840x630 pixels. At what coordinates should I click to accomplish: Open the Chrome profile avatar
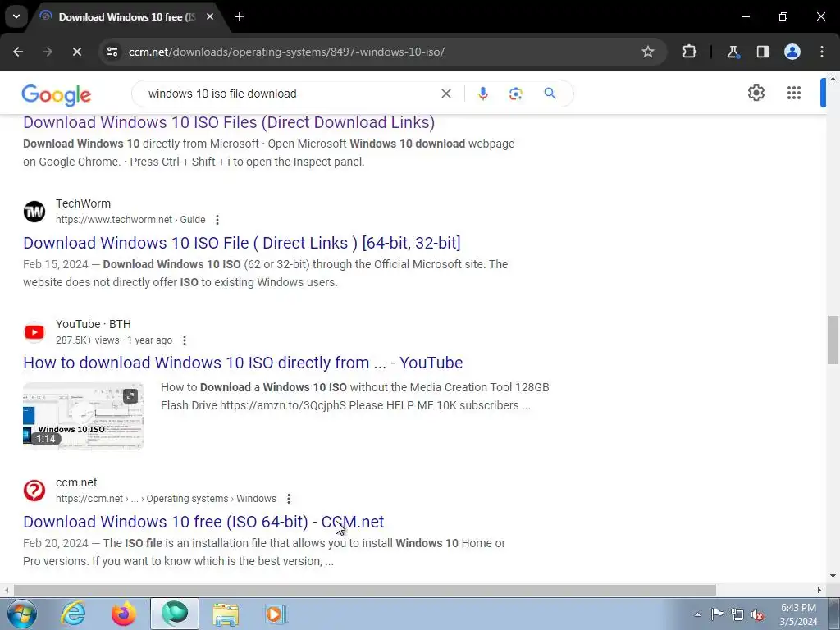tap(792, 52)
